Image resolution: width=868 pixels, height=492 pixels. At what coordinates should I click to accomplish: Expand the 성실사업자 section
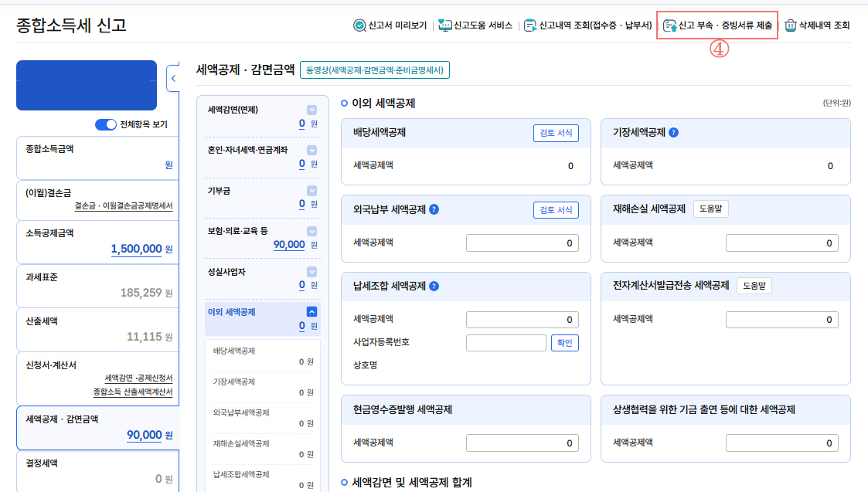pyautogui.click(x=311, y=272)
